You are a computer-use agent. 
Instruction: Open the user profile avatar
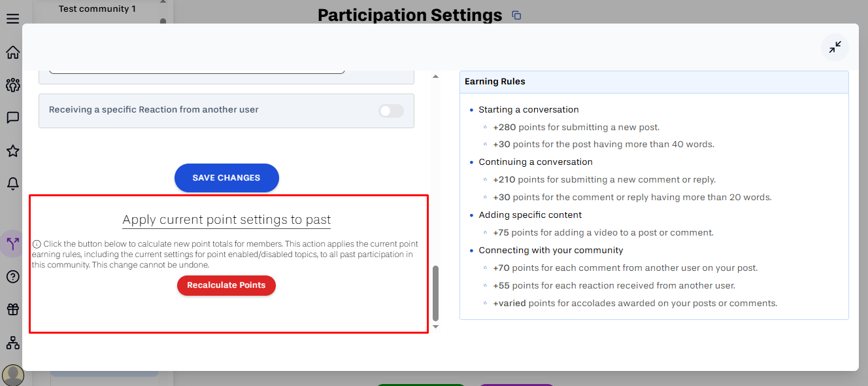(12, 376)
